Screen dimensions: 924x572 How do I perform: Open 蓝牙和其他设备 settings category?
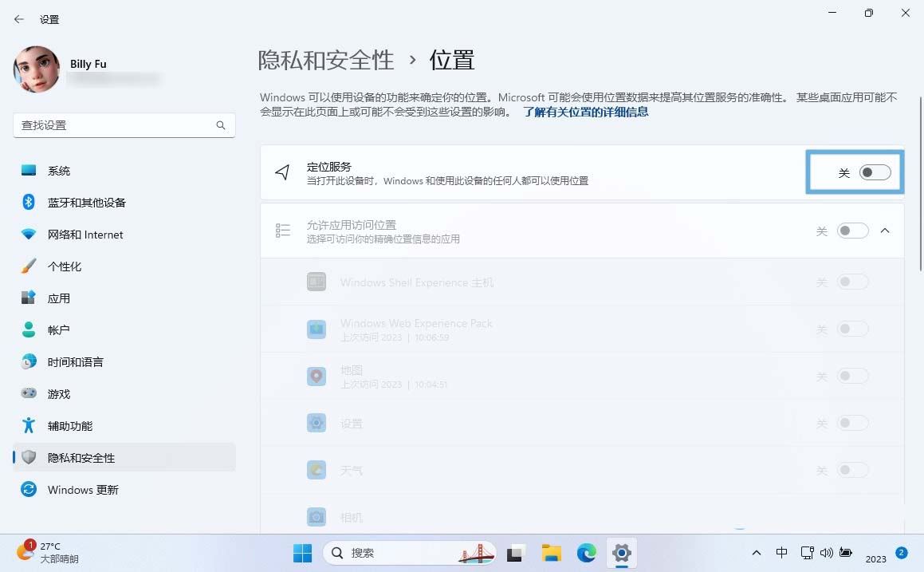coord(86,203)
